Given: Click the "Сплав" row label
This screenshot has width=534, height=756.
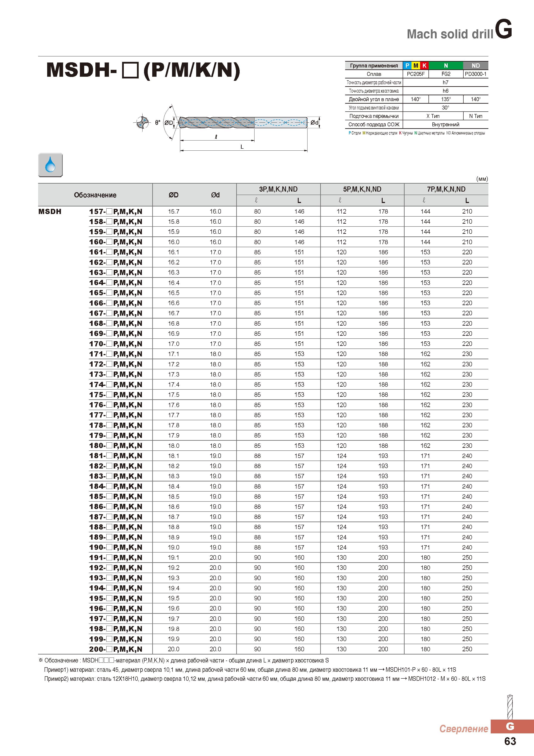Looking at the screenshot, I should pyautogui.click(x=374, y=74).
